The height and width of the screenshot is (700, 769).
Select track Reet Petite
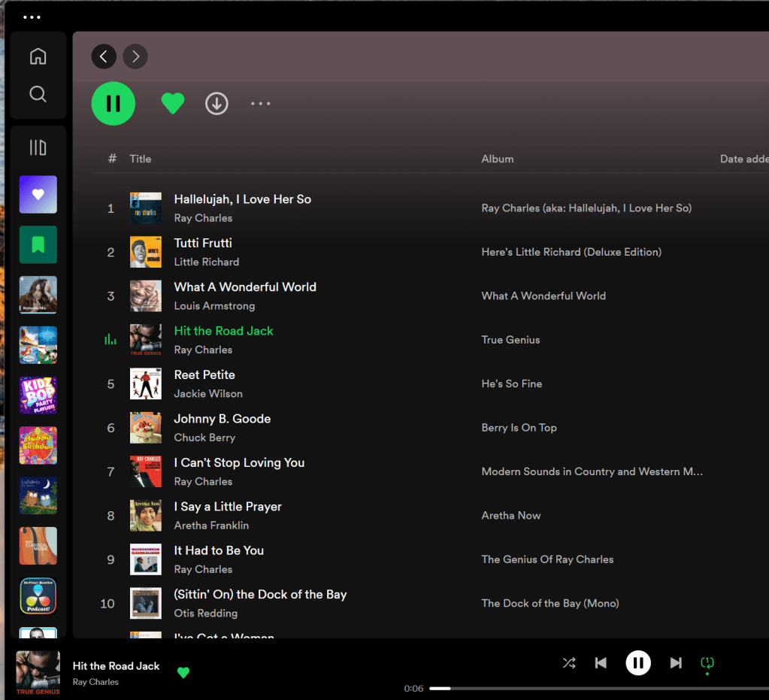pos(204,374)
